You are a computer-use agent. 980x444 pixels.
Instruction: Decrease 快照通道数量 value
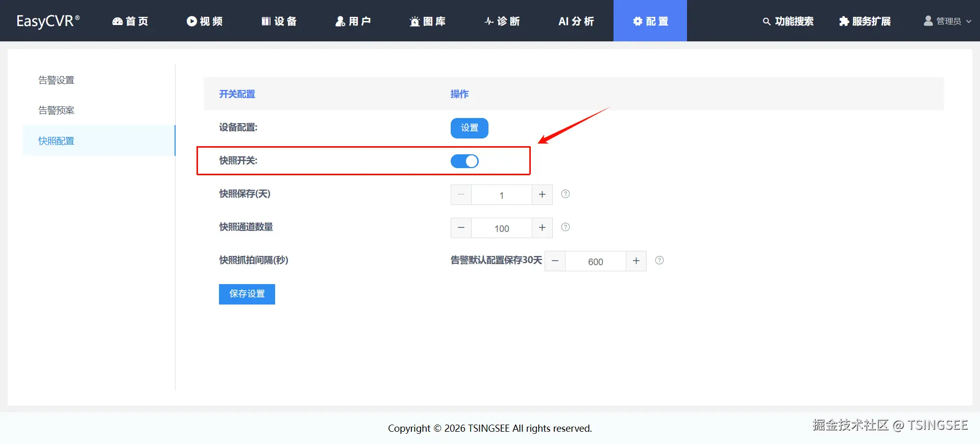461,228
